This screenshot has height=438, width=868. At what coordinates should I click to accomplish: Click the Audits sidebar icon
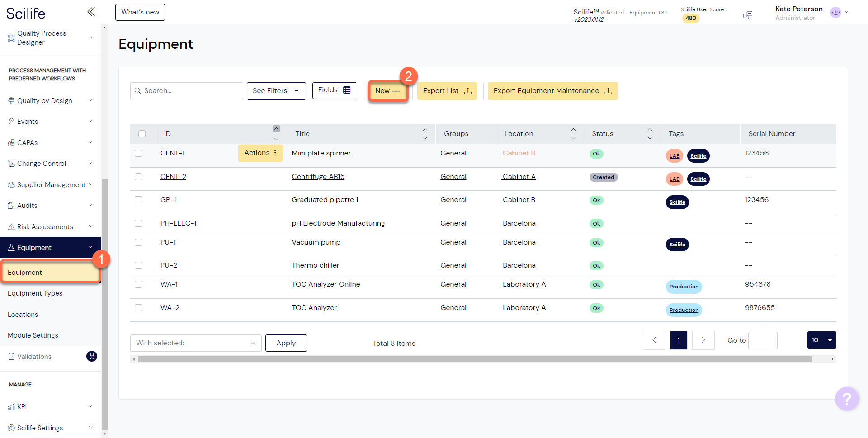(11, 205)
